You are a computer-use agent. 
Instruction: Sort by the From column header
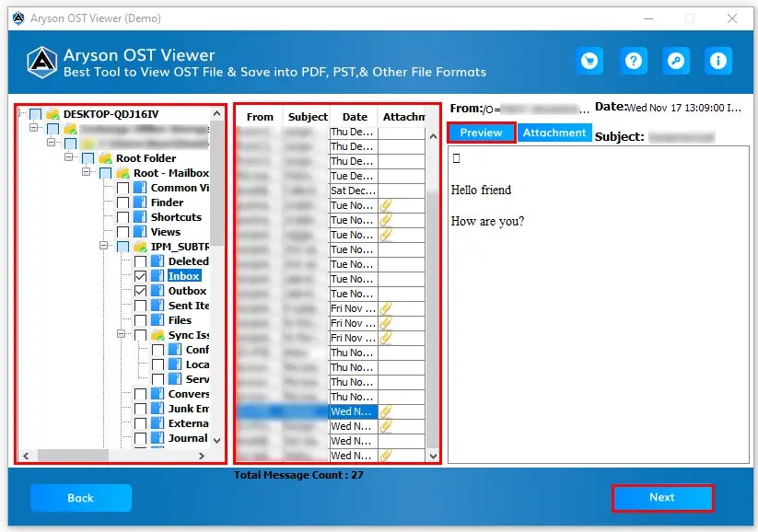[x=260, y=117]
